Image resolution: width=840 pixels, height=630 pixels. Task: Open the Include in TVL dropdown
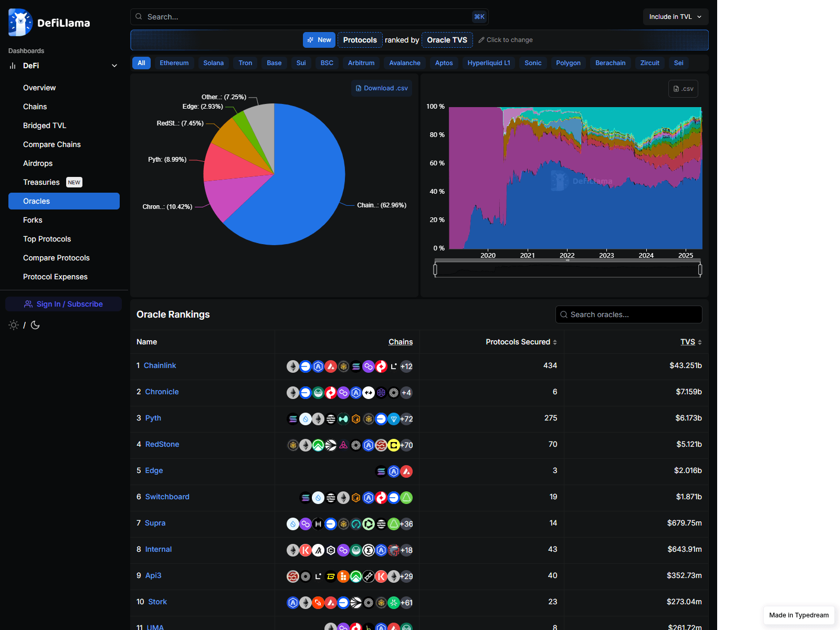(x=676, y=17)
